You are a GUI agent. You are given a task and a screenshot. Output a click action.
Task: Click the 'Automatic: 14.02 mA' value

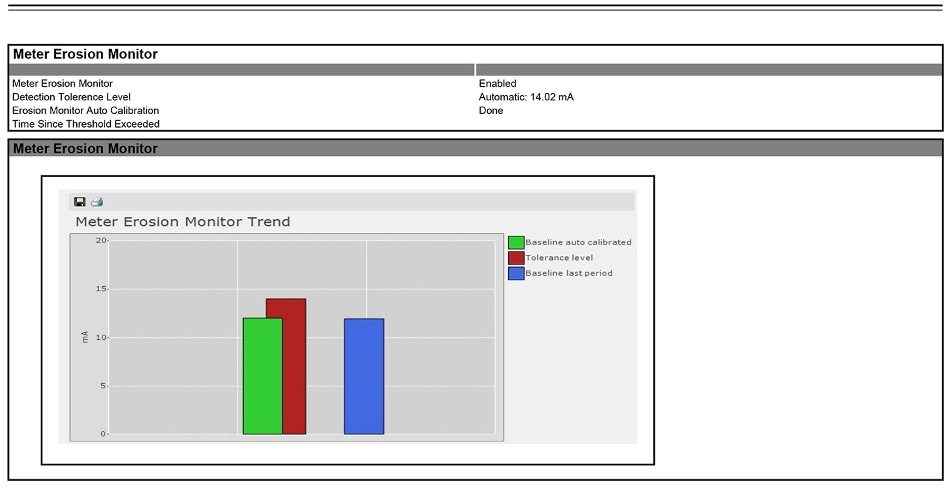[x=526, y=97]
